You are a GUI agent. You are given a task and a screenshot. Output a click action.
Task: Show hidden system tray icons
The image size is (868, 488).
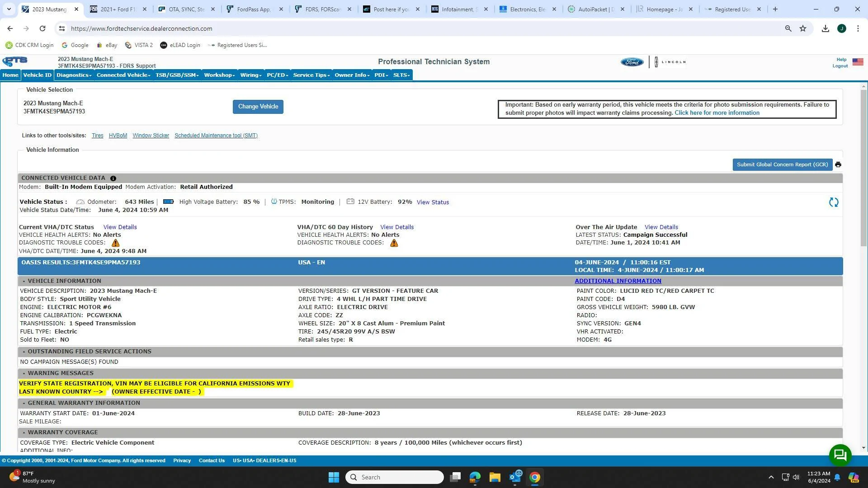(x=771, y=477)
